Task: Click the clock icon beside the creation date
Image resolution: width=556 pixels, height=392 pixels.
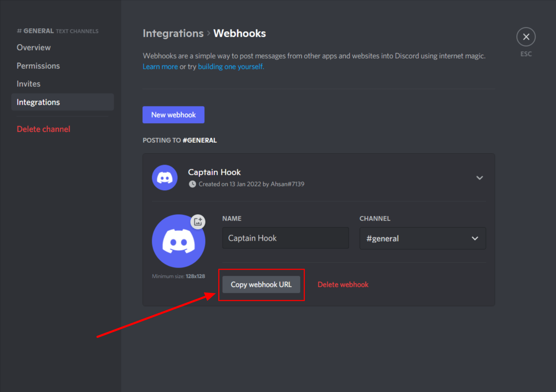Action: 192,184
